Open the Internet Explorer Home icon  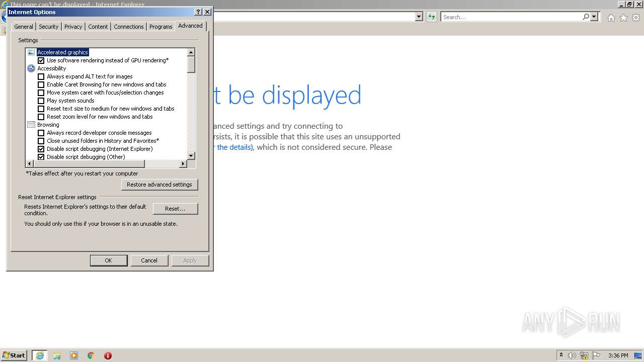(611, 18)
